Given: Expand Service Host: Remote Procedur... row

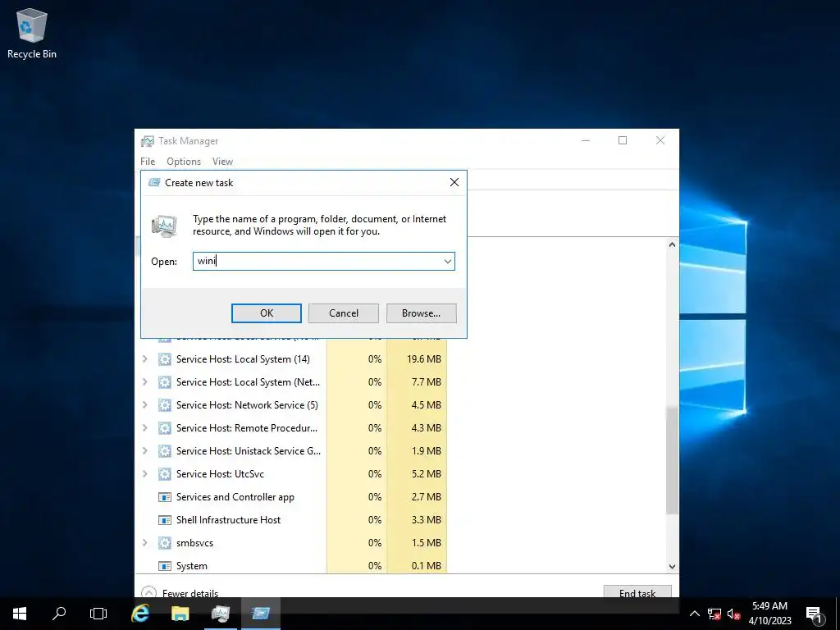Looking at the screenshot, I should 144,428.
